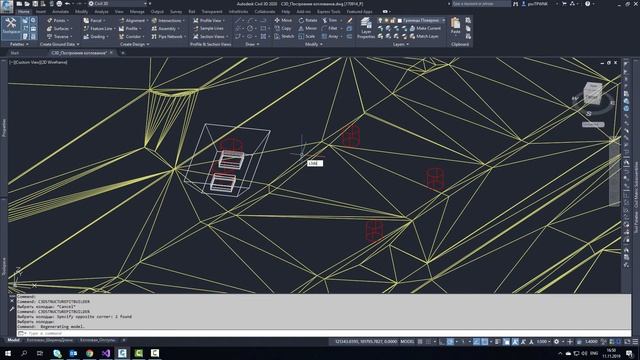
Task: Click the Make Current layer button
Action: click(424, 28)
